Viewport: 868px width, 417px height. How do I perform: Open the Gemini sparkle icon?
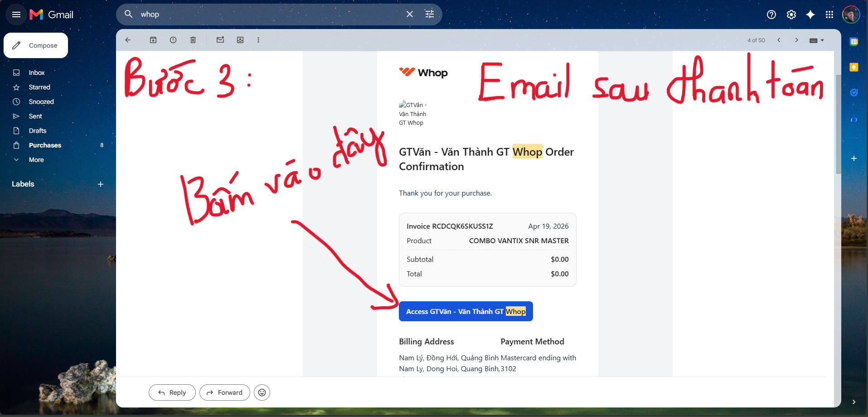tap(810, 15)
